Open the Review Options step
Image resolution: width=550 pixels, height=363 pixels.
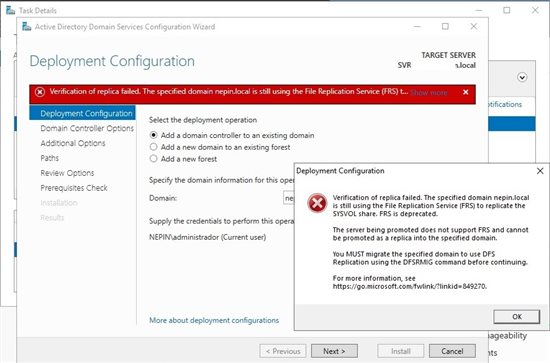[67, 173]
